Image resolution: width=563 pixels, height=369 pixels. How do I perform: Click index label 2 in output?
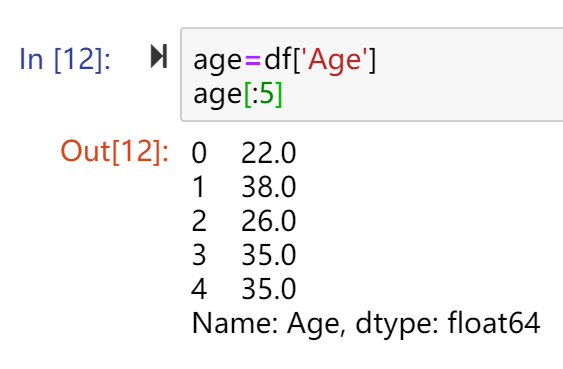click(x=199, y=221)
